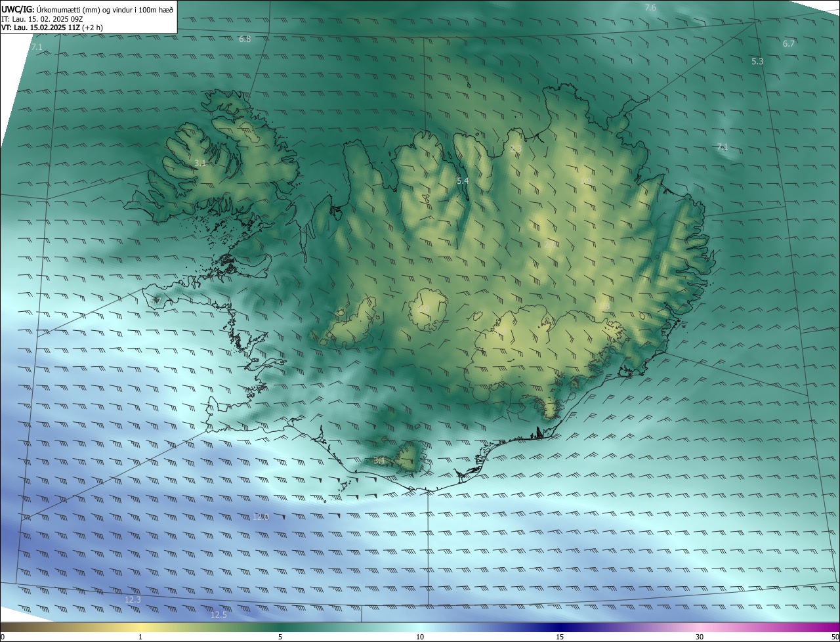Click the 5.3 precipitation value
The image size is (840, 642).
tap(757, 61)
